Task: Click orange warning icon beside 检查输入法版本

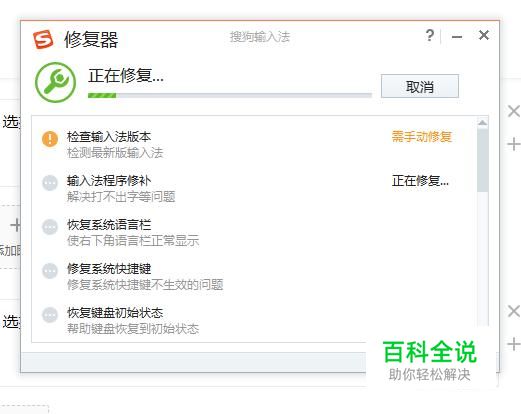Action: (x=50, y=139)
